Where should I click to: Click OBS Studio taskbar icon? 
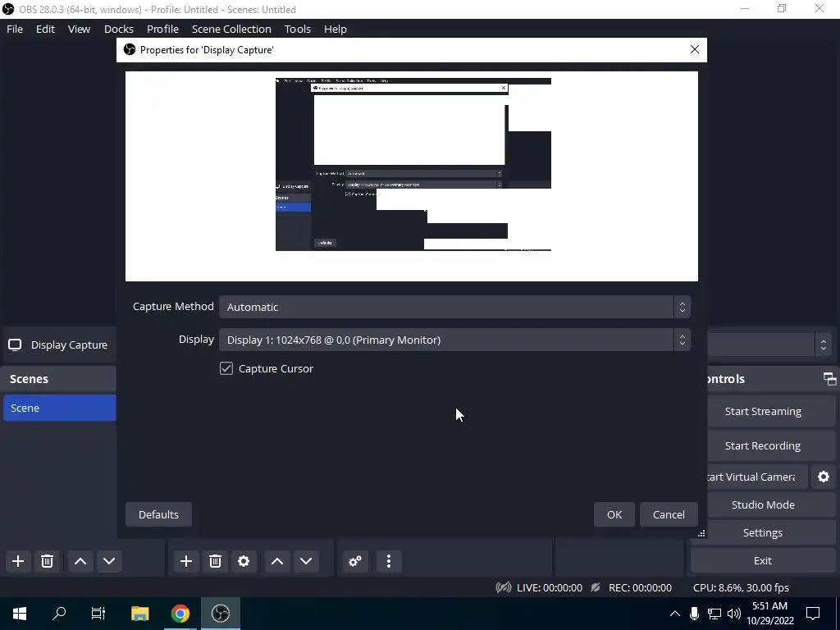coord(220,614)
